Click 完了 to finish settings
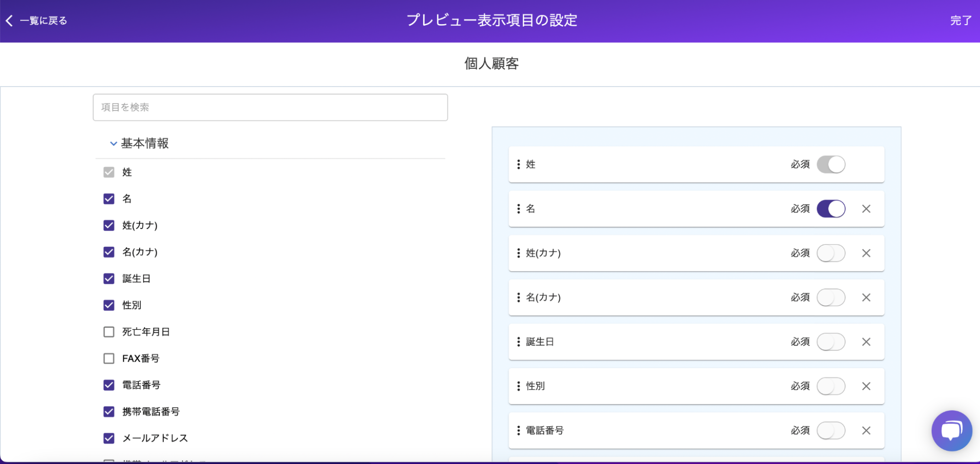The height and width of the screenshot is (464, 980). pos(960,21)
